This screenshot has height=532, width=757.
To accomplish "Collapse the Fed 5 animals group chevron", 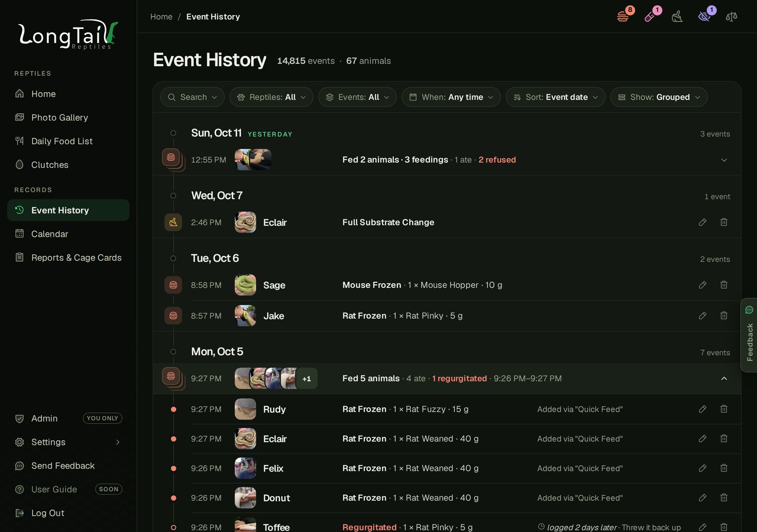I will 724,378.
